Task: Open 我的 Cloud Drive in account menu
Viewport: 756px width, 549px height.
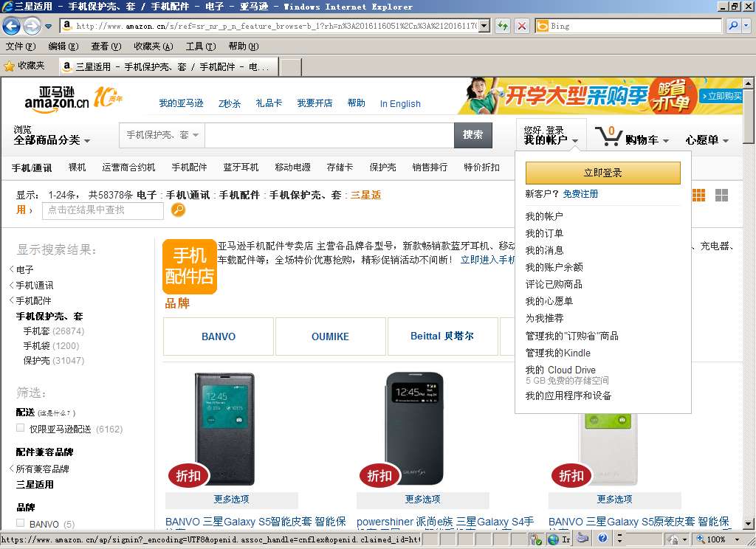Action: (x=560, y=370)
